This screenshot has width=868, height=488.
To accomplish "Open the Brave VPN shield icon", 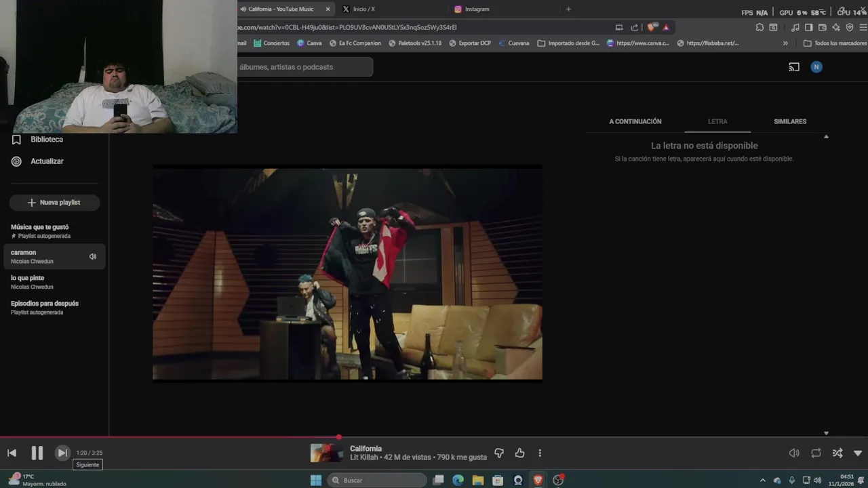I will [850, 27].
